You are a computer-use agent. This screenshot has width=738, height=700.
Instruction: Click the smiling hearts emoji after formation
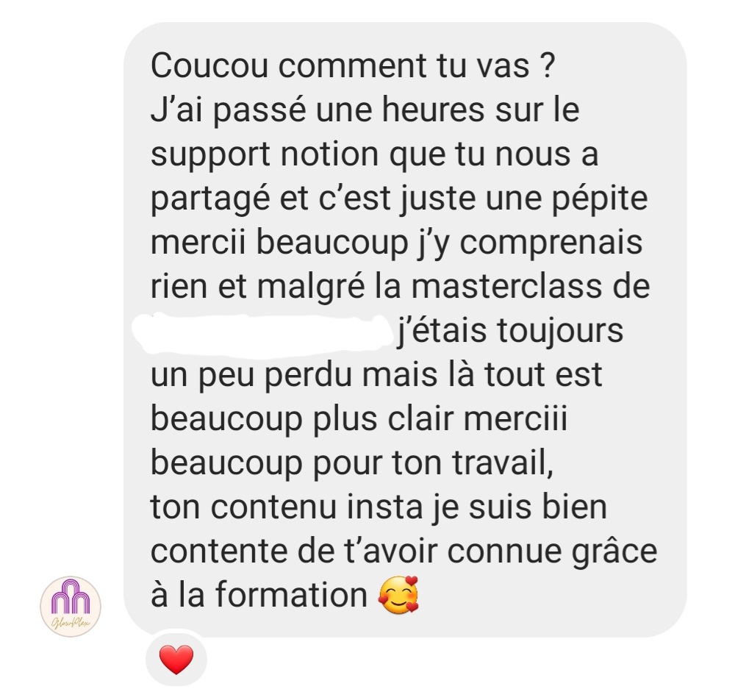[x=398, y=595]
